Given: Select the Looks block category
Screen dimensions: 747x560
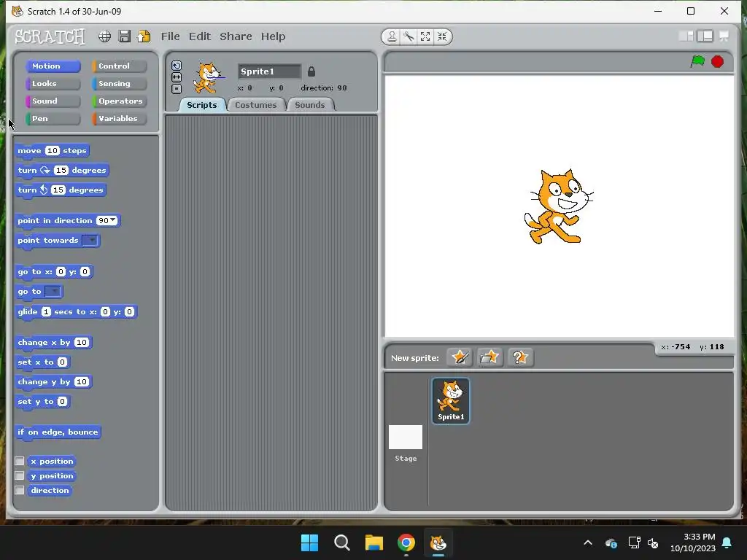Looking at the screenshot, I should (53, 84).
